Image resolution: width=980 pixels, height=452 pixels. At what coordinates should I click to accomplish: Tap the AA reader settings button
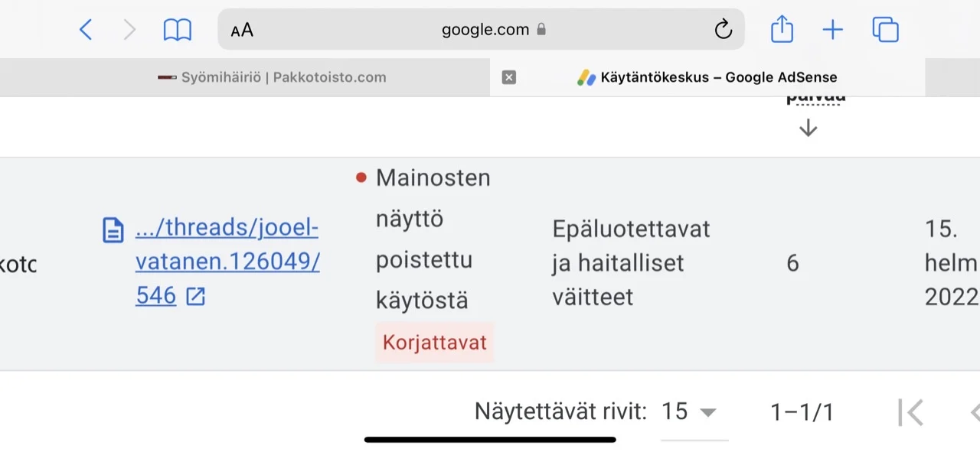(242, 30)
